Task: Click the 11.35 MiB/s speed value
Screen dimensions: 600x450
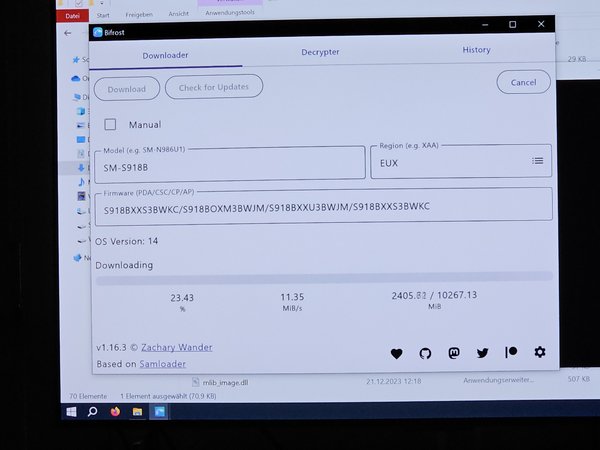Action: [x=292, y=297]
